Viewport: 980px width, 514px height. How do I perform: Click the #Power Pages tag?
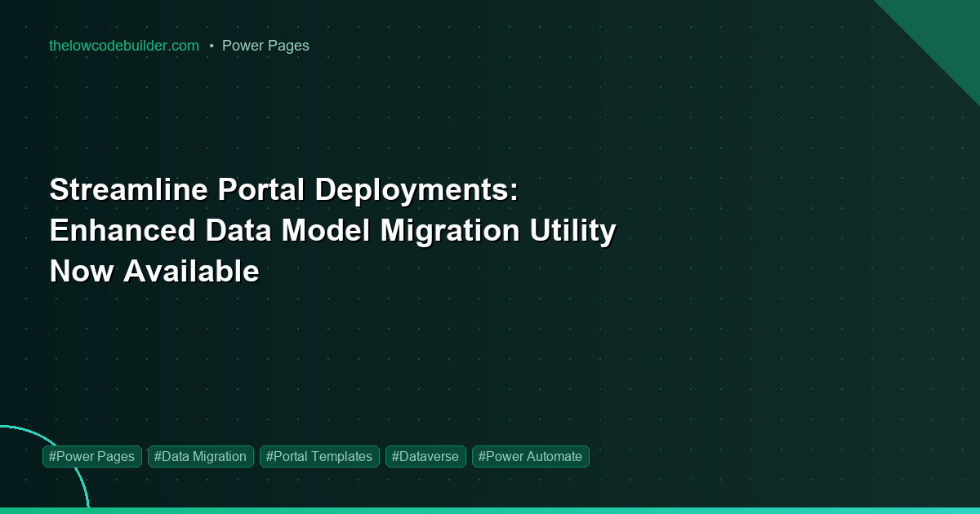92,457
